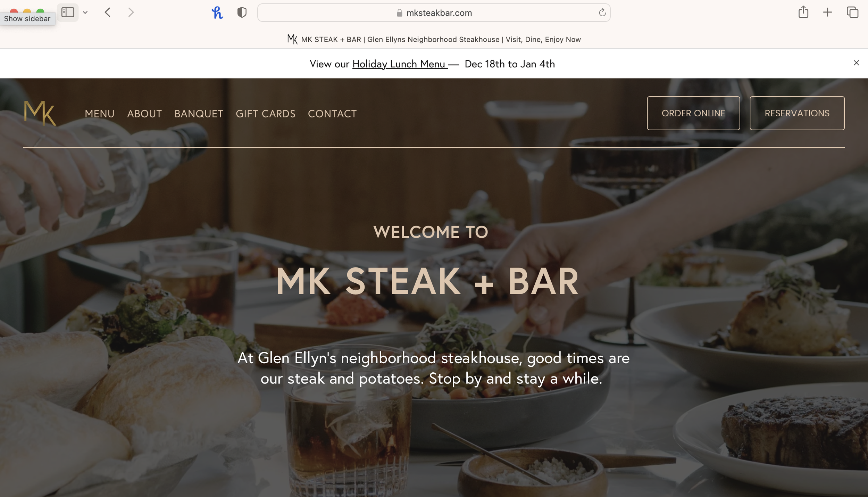Image resolution: width=868 pixels, height=497 pixels.
Task: Open the MENU navigation item
Action: click(100, 114)
